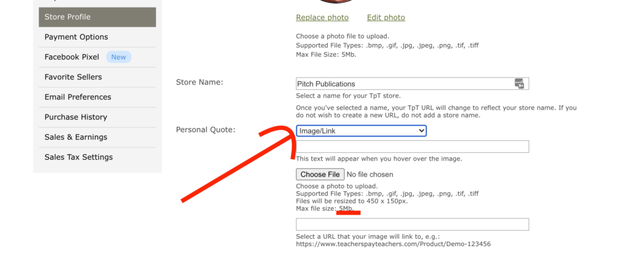Open the Store Profile sidebar item
The image size is (644, 253).
pos(97,17)
